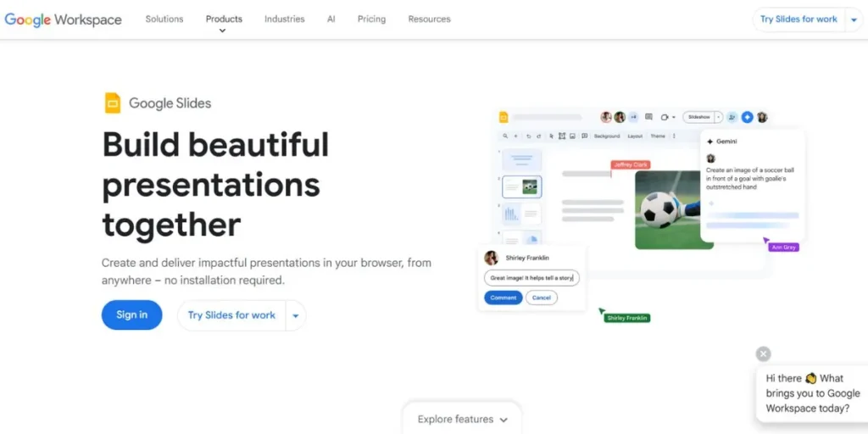
Task: Open dropdown arrow beside top Try Slides for work
Action: (853, 20)
